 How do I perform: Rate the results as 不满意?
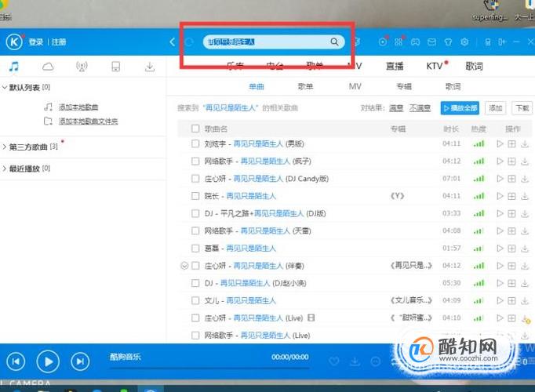(x=420, y=108)
